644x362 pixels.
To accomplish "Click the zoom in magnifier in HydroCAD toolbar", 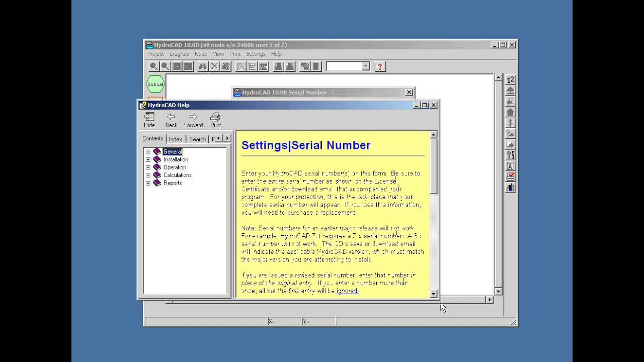I will pyautogui.click(x=154, y=66).
